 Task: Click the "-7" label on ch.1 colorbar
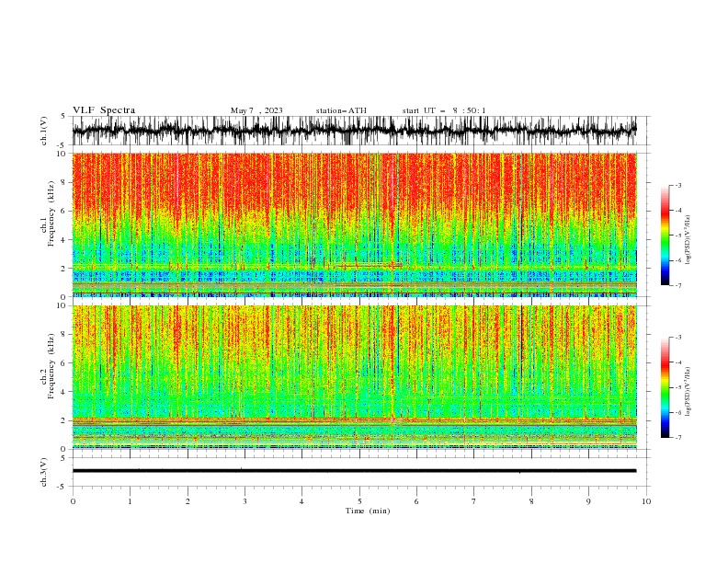[x=677, y=286]
